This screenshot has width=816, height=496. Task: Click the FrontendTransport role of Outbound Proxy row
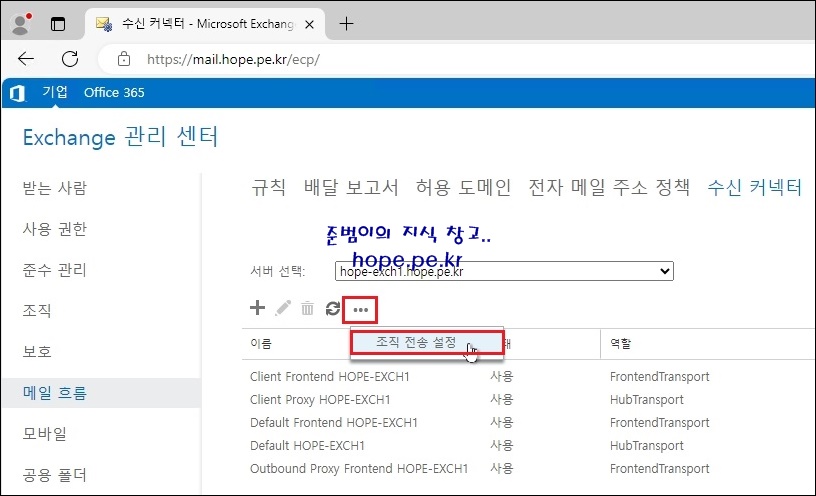click(659, 468)
